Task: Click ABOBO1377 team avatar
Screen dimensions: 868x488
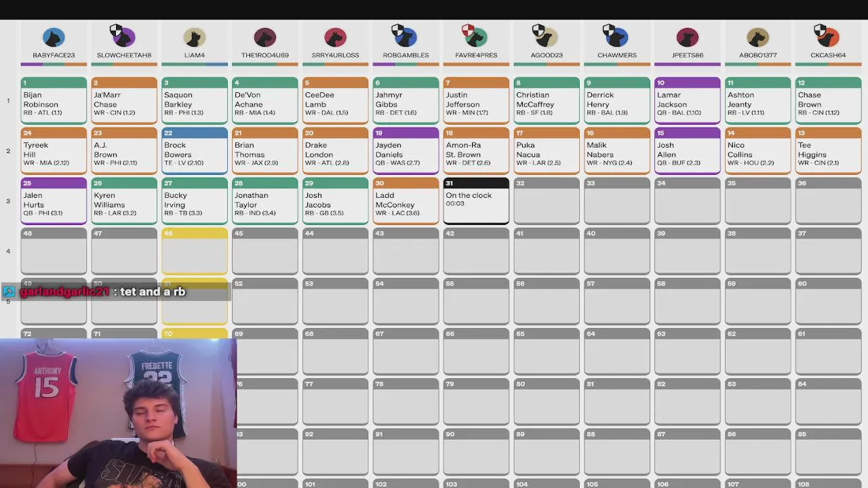Action: point(758,38)
